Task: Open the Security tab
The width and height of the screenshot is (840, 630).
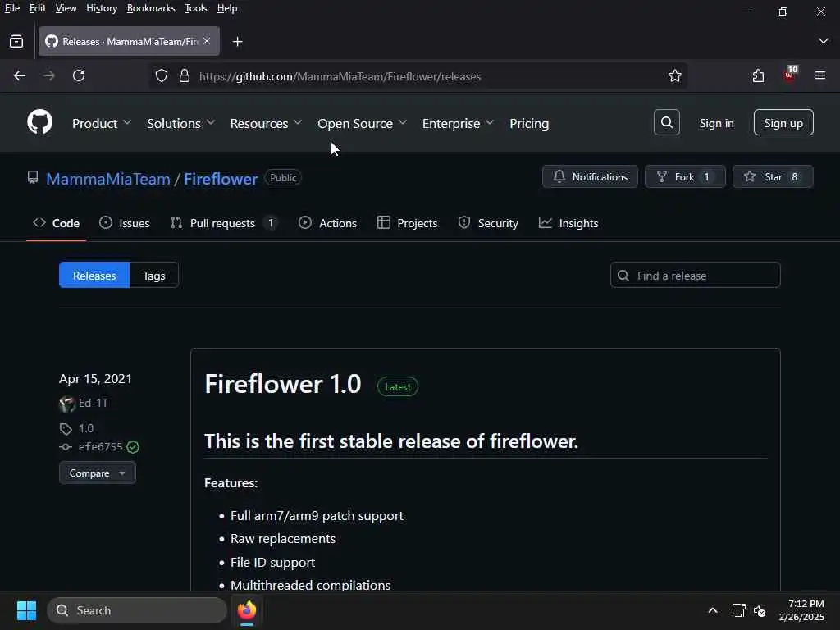Action: [x=488, y=223]
